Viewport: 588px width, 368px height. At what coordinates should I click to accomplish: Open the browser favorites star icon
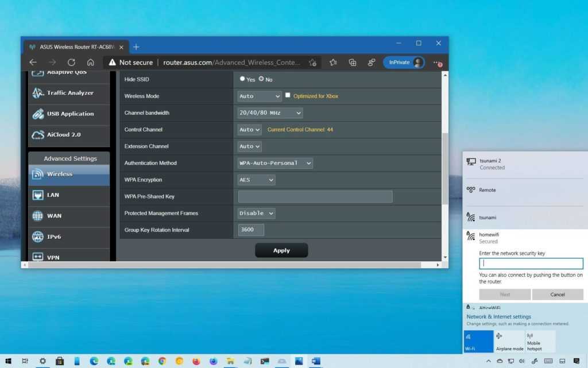(333, 63)
